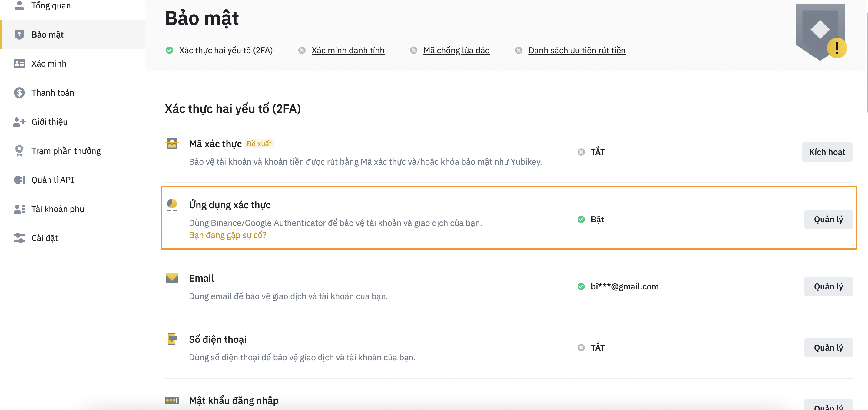Click the plug icon for Quản lí API

(19, 180)
